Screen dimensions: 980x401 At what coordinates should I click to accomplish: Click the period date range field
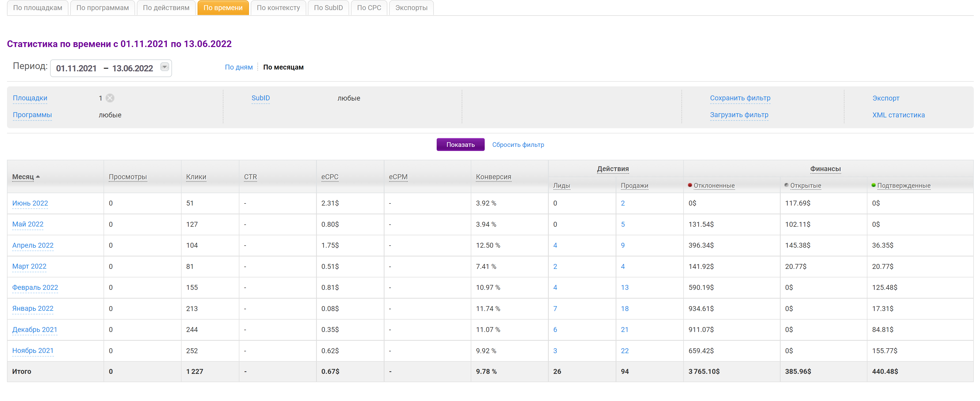coord(105,68)
